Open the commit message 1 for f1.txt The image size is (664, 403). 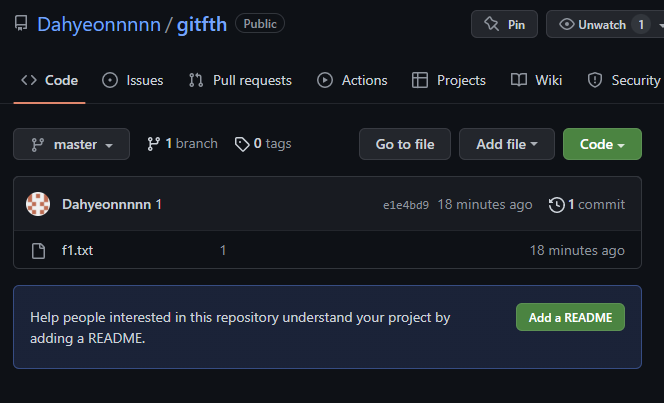(x=223, y=250)
